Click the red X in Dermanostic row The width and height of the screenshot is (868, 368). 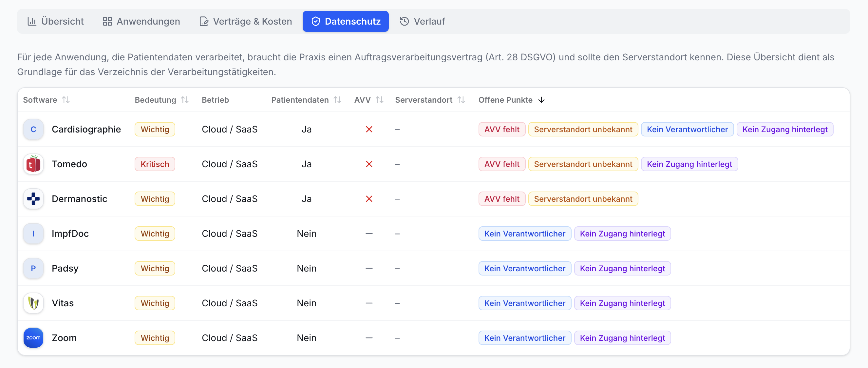[369, 199]
